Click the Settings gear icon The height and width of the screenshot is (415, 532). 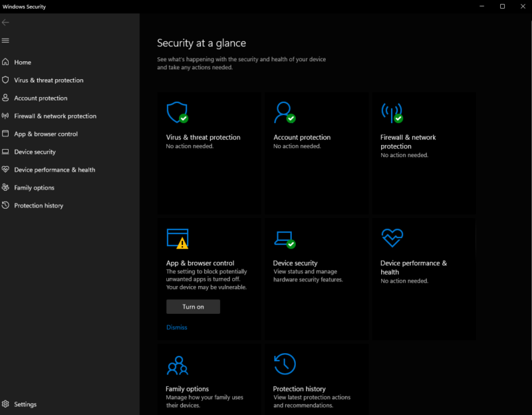[5, 404]
